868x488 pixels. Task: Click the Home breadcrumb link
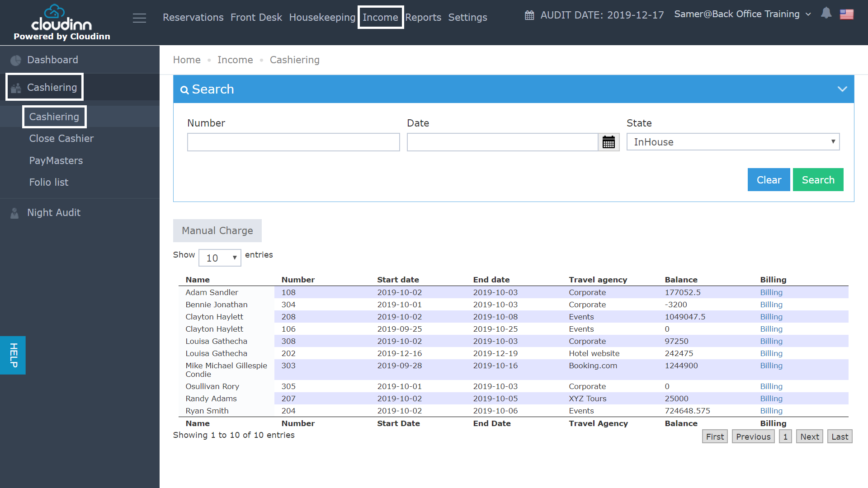click(x=187, y=60)
